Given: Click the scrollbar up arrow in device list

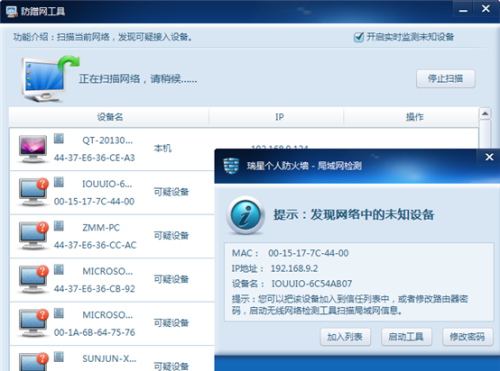Looking at the screenshot, I should 485,114.
